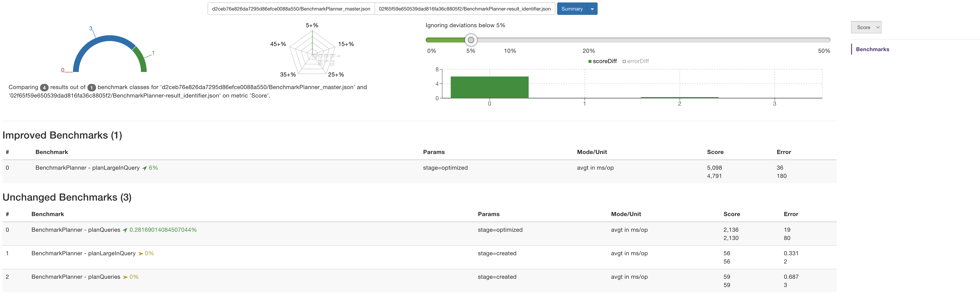Select the BenchmarkPlanner_master.json file tab
This screenshot has width=980, height=308.
click(x=291, y=9)
